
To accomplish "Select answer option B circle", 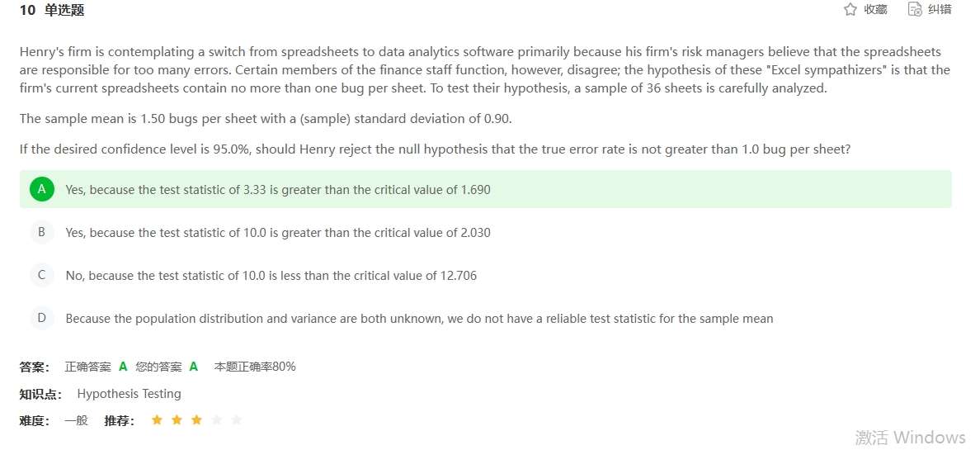I will [x=41, y=232].
